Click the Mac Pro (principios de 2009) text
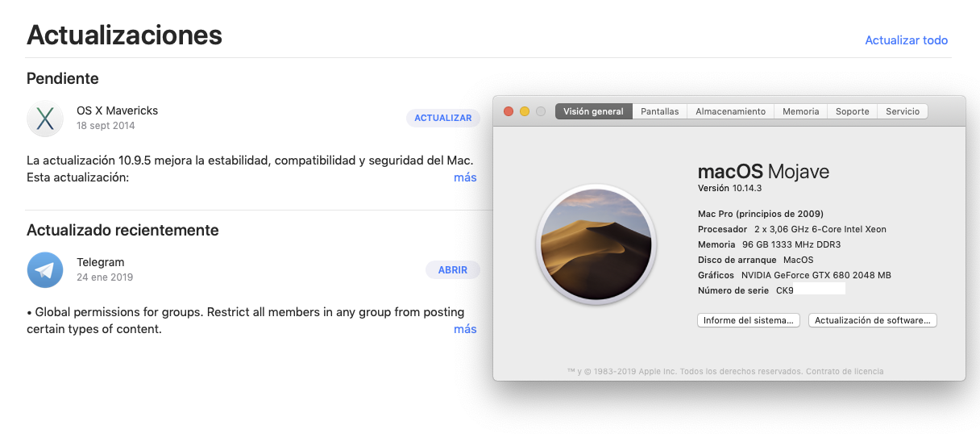This screenshot has width=980, height=442. 761,214
